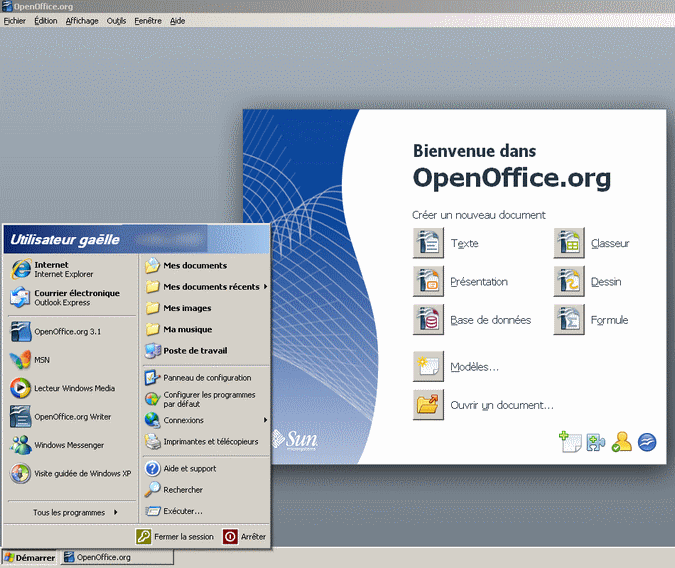Open the Fichier menu

[x=15, y=21]
